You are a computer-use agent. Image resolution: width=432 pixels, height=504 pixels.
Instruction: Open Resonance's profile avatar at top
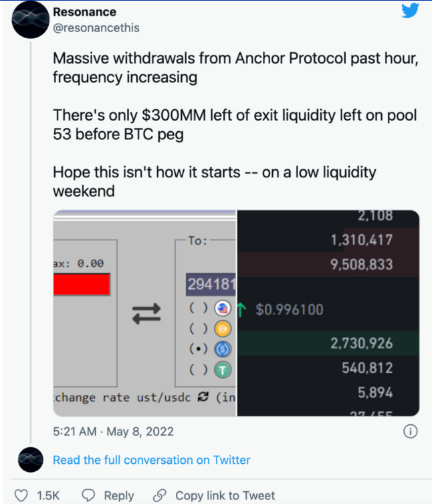pos(31,19)
